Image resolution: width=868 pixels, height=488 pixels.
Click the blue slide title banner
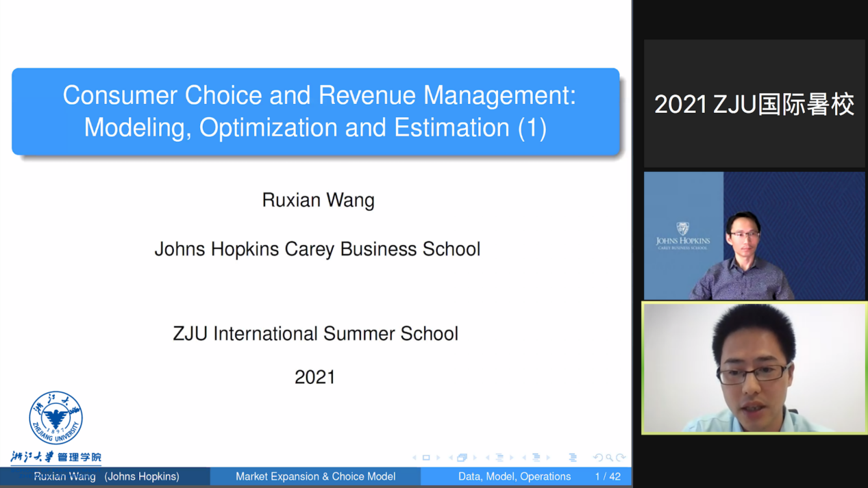pyautogui.click(x=316, y=112)
